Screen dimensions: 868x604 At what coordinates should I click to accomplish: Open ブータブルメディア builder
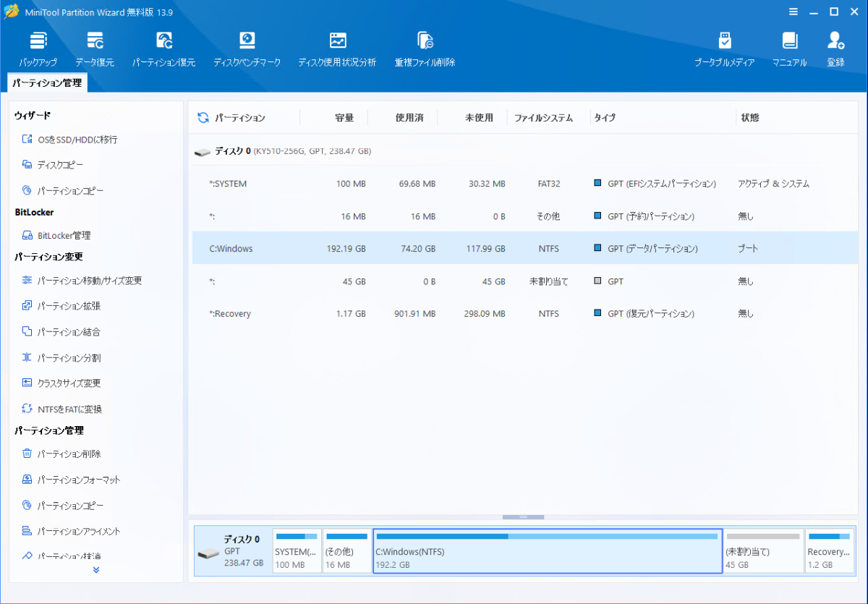(724, 49)
